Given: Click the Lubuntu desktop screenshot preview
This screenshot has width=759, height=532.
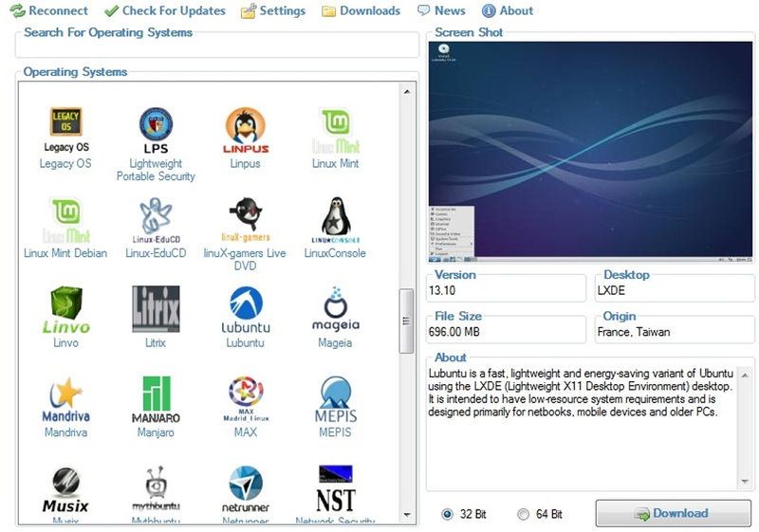Looking at the screenshot, I should pyautogui.click(x=590, y=152).
